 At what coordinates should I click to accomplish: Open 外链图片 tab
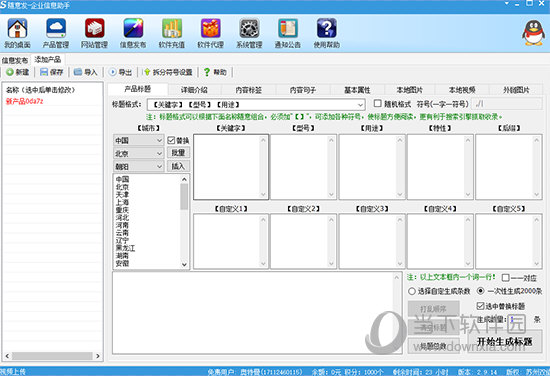click(x=516, y=90)
